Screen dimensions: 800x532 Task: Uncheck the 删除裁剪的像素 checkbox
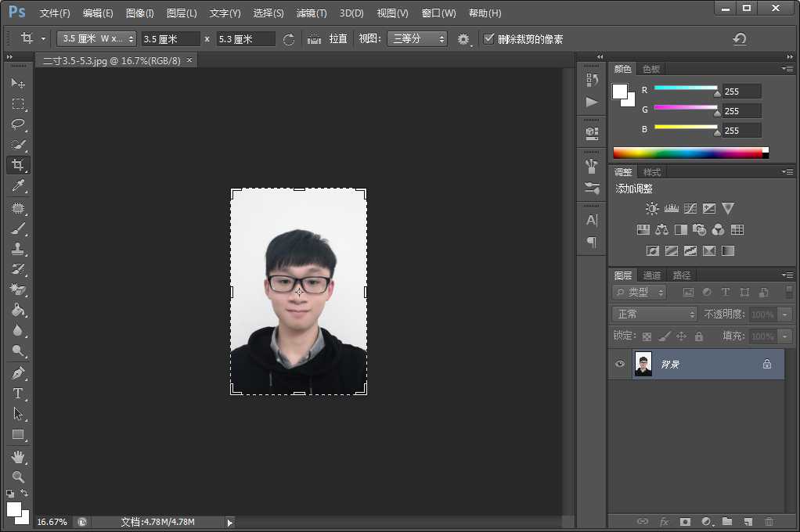click(489, 39)
